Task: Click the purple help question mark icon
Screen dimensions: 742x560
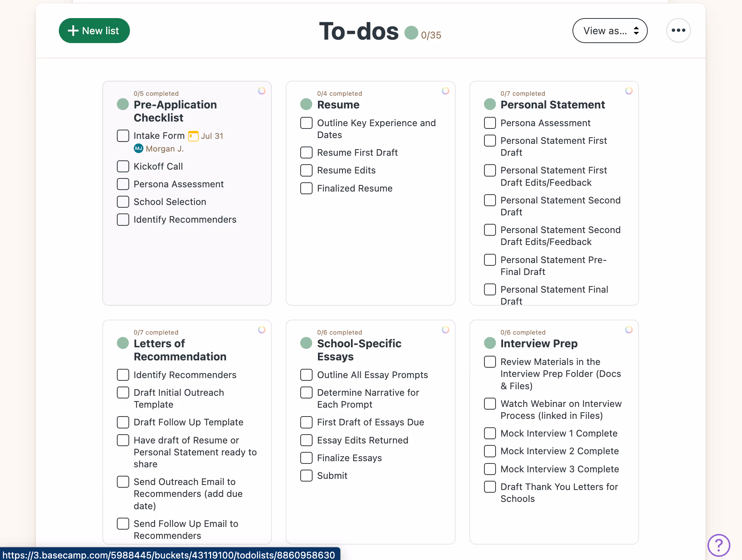Action: pos(719,545)
